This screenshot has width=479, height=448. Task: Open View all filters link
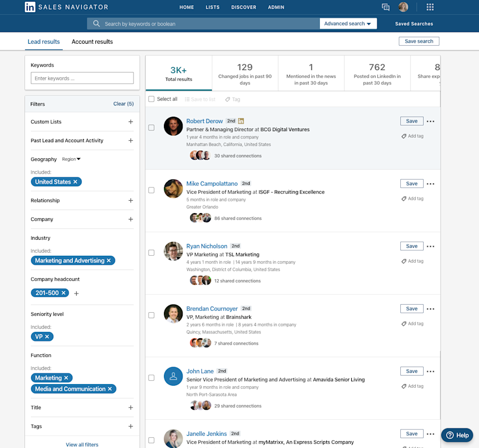pyautogui.click(x=82, y=445)
